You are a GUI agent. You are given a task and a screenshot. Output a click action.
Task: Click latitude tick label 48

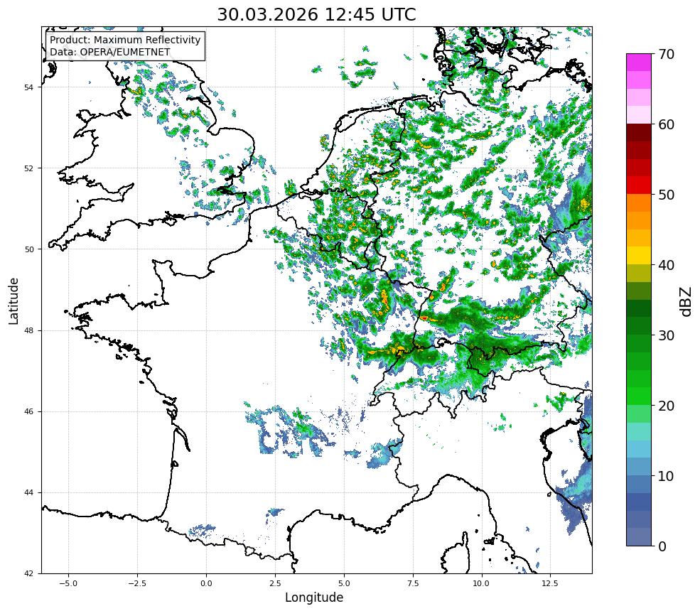(x=28, y=330)
